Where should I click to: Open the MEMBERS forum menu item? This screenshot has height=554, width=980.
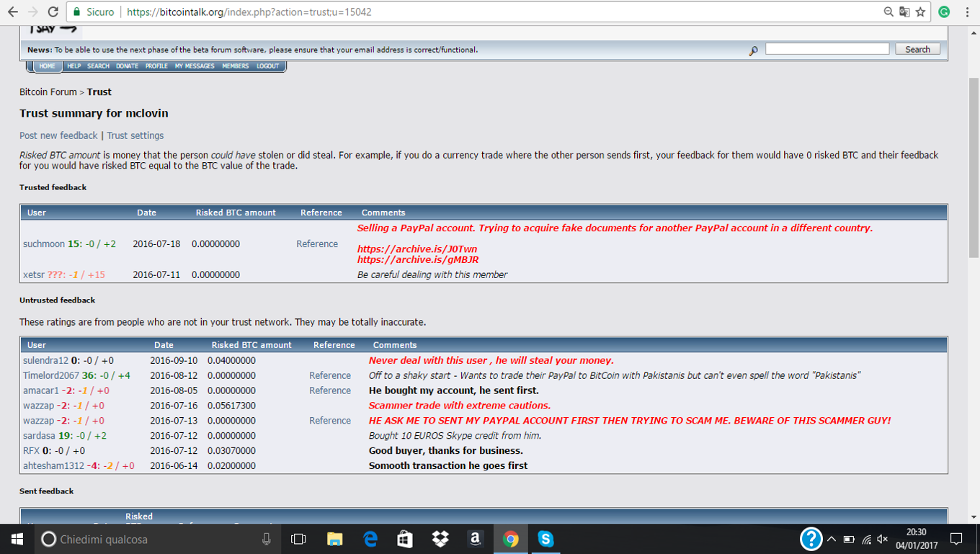coord(235,66)
